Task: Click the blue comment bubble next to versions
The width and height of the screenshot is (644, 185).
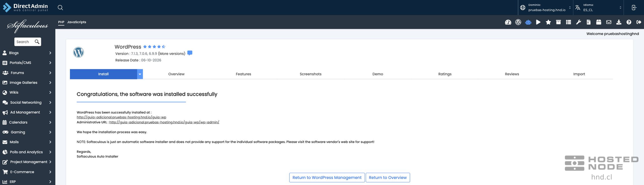Action: [x=190, y=53]
